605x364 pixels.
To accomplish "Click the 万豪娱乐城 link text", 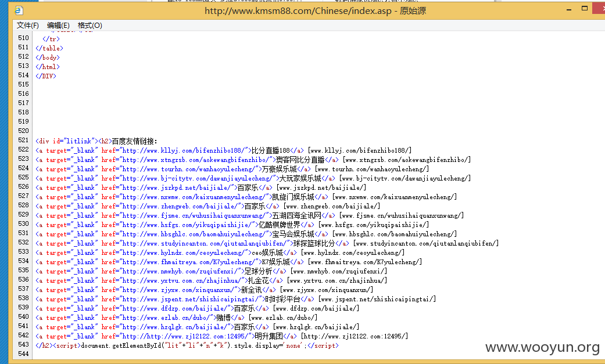I will [x=280, y=169].
